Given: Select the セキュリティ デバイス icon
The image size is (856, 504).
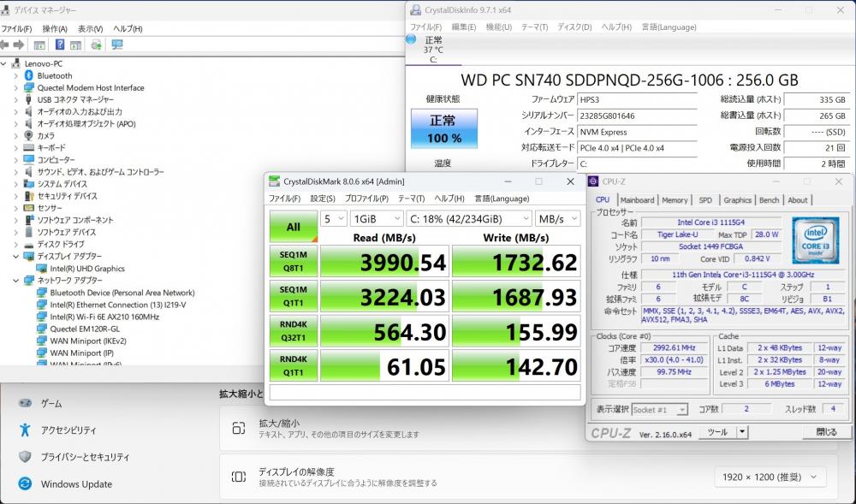Looking at the screenshot, I should [29, 196].
